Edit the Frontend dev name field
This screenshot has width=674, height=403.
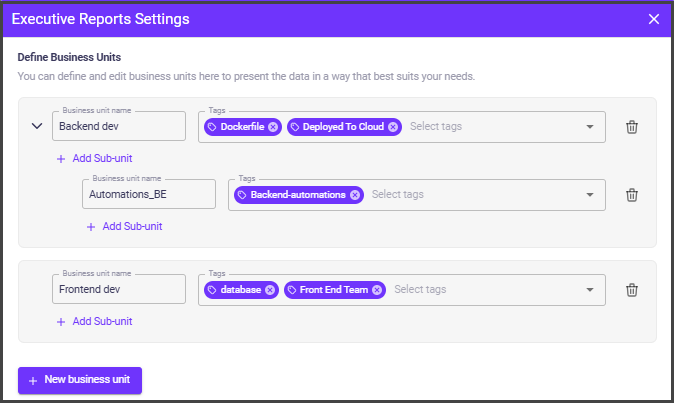tap(118, 290)
